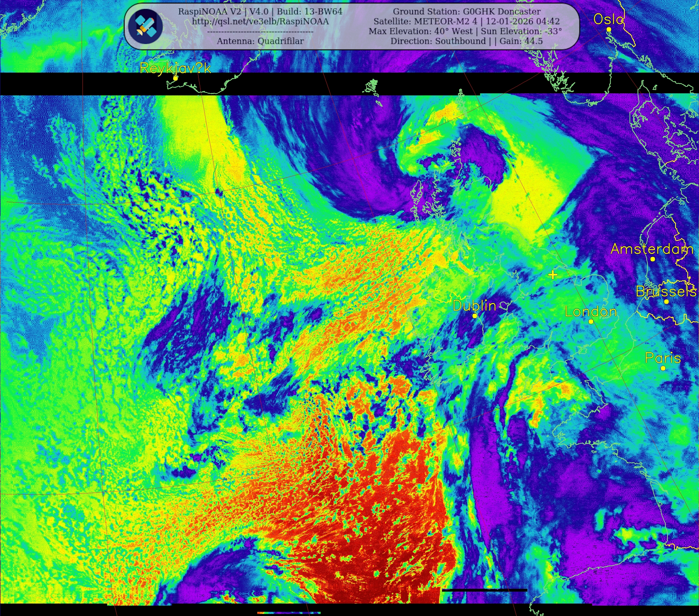Click the Antenna: Quadrifilar text
The width and height of the screenshot is (699, 616).
pos(260,41)
